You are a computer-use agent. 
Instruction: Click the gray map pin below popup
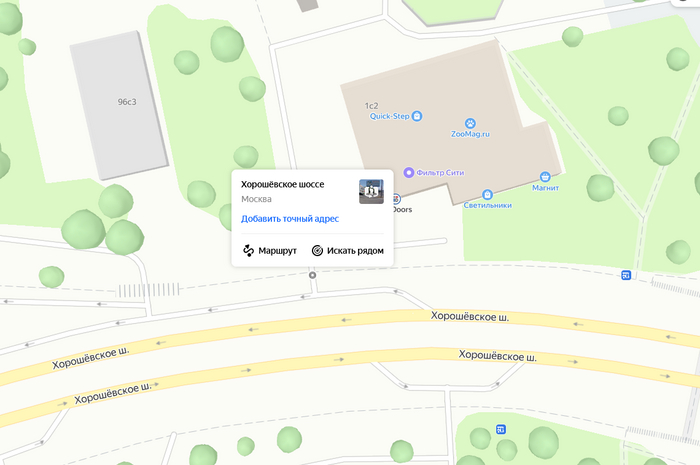(312, 275)
